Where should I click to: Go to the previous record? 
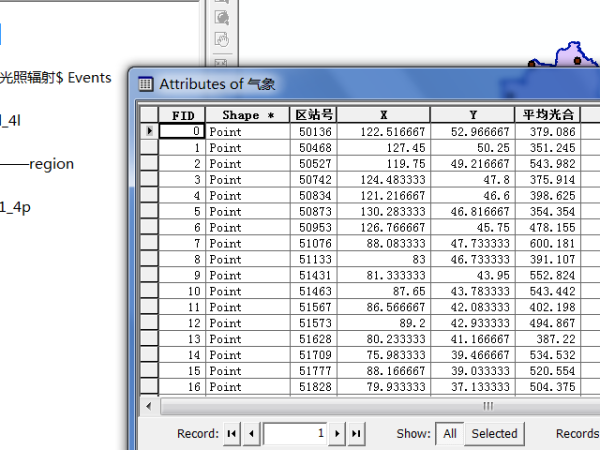(251, 434)
